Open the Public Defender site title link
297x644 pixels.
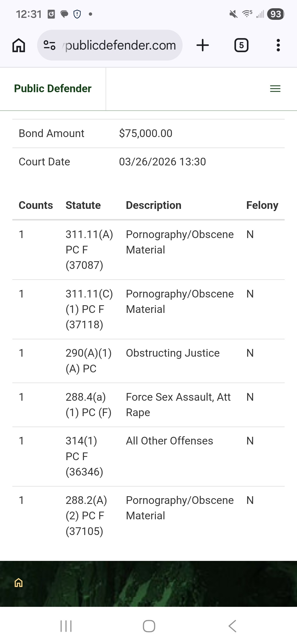pos(53,89)
